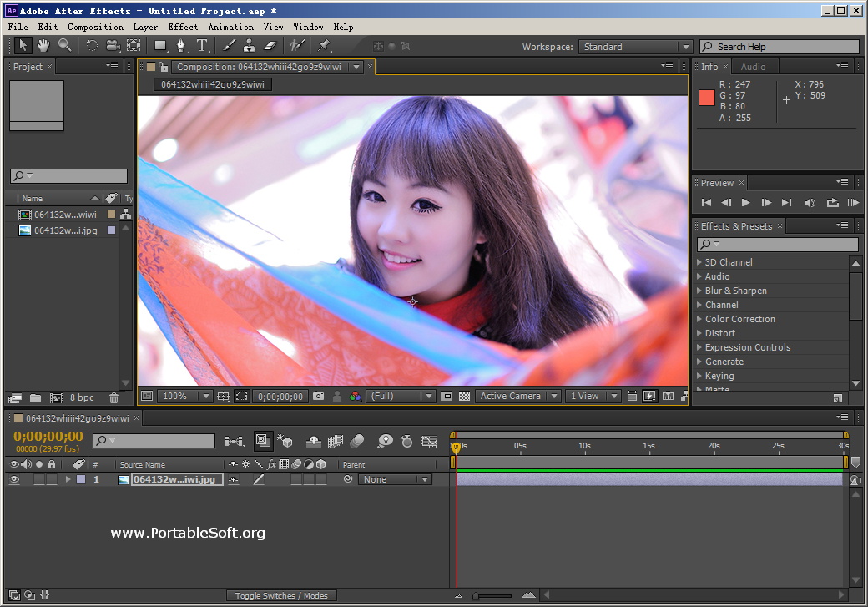The image size is (868, 607).
Task: Expand the Color Correction category
Action: click(x=698, y=319)
